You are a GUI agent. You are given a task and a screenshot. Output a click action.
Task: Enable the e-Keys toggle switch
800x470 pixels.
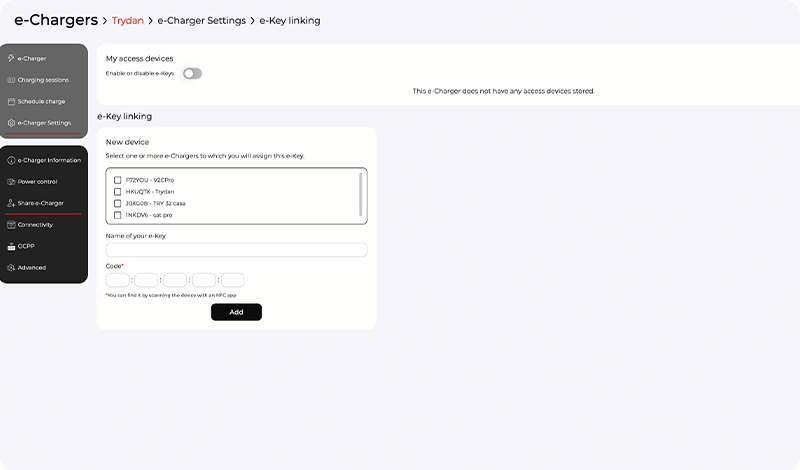click(191, 74)
